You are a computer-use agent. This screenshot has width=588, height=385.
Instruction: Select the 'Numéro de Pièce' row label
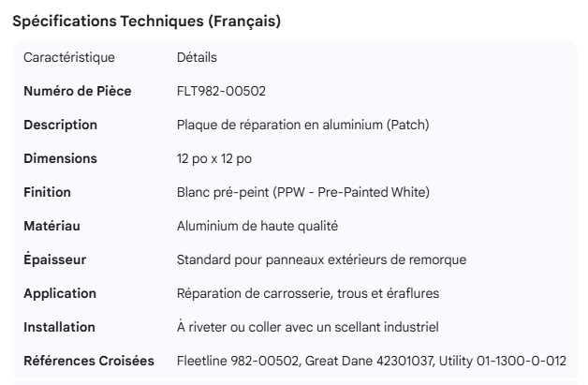click(x=77, y=92)
